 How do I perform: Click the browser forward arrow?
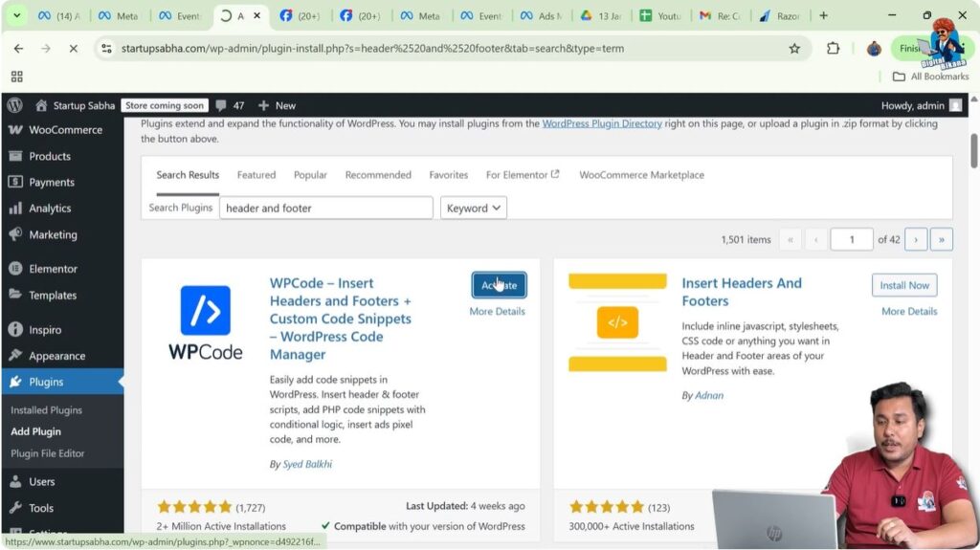tap(46, 48)
